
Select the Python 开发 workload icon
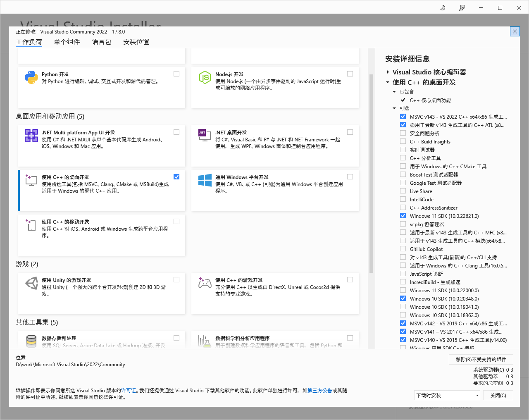(31, 77)
